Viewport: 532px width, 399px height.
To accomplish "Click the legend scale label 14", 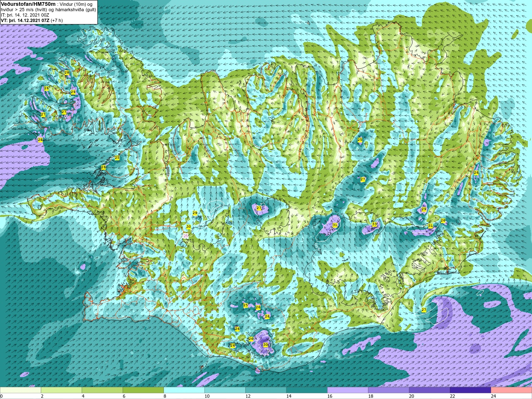I will [x=289, y=396].
